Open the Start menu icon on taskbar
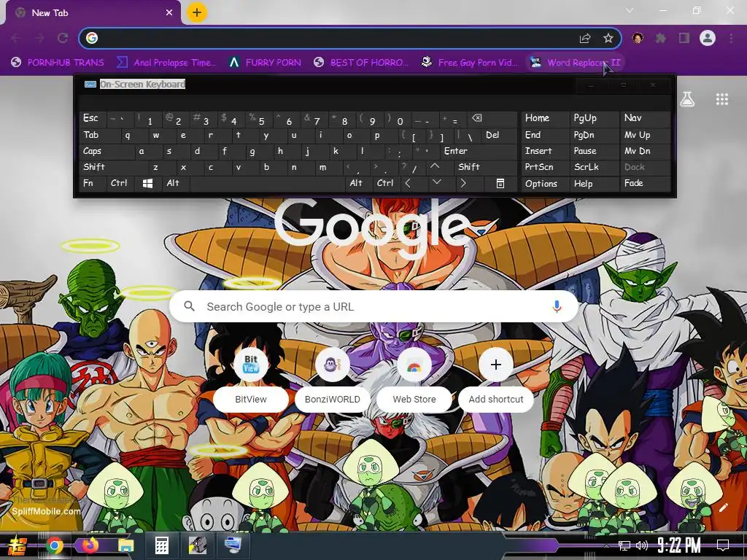The height and width of the screenshot is (560, 747). click(x=18, y=545)
